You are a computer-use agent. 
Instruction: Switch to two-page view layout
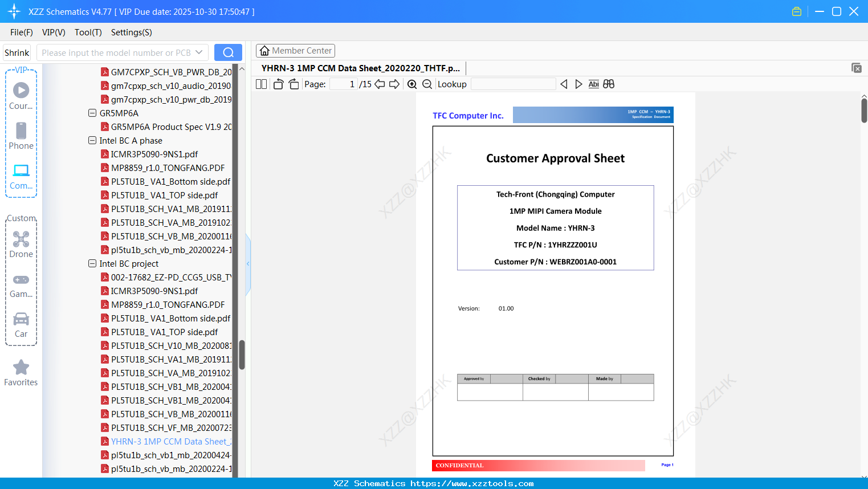[261, 84]
